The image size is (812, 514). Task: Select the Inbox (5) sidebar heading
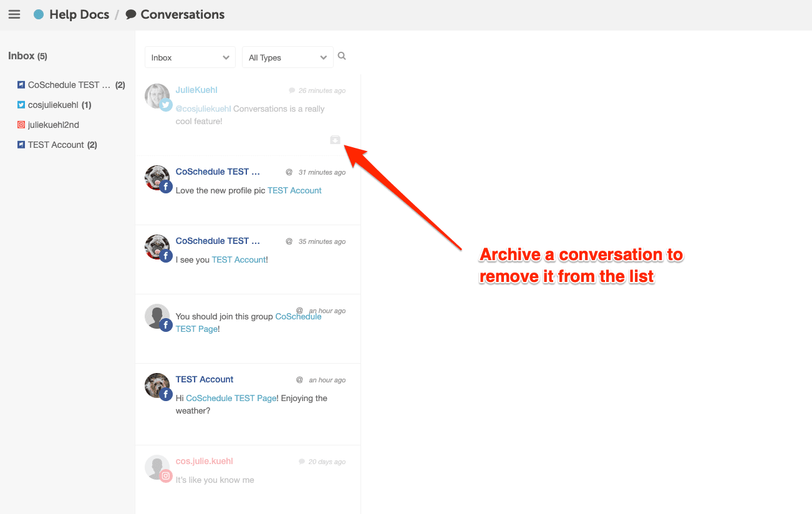[28, 56]
